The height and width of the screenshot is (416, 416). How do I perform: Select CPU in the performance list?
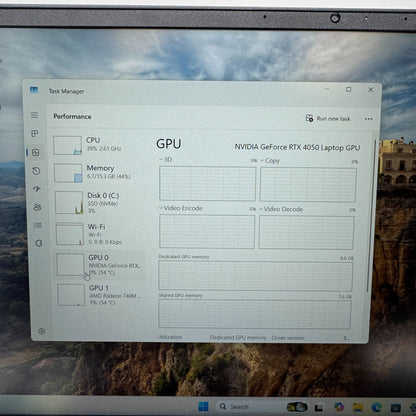click(99, 145)
